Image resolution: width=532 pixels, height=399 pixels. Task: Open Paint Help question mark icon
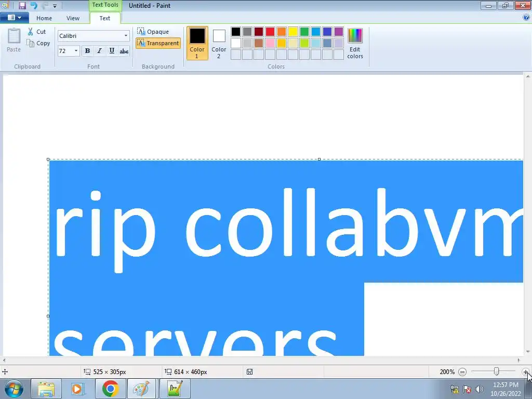point(526,17)
